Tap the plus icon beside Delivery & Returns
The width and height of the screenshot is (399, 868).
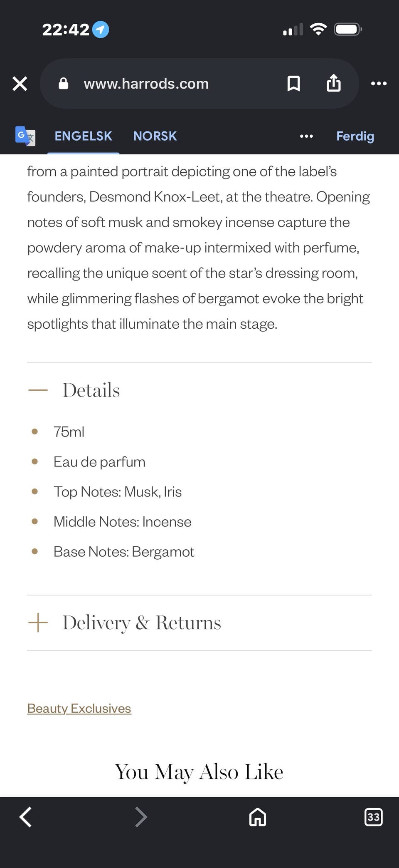pyautogui.click(x=38, y=622)
